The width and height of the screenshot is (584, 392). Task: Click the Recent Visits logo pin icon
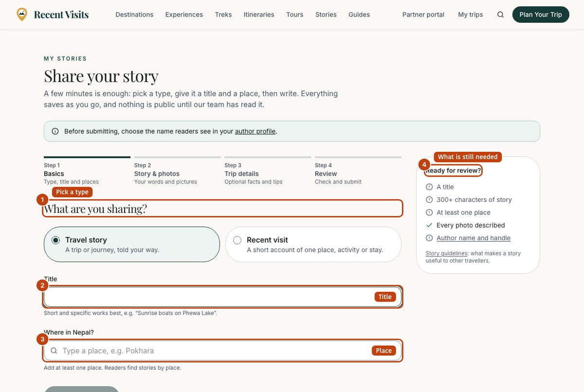tap(22, 15)
